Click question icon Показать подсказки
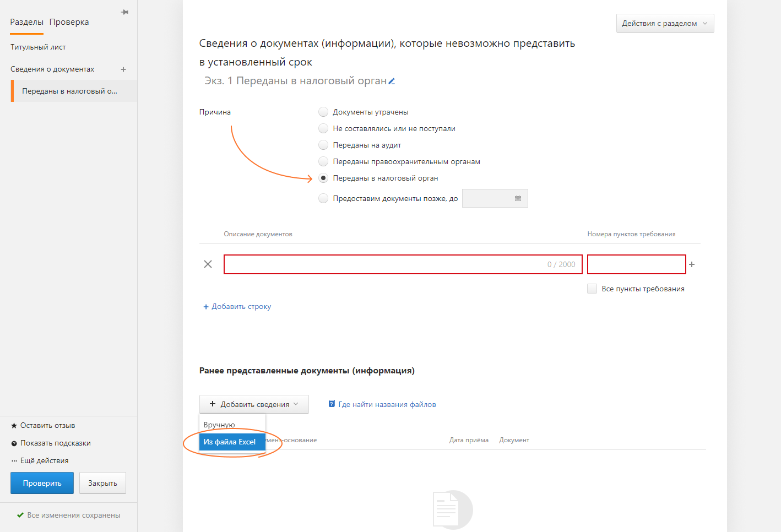Screen dimensions: 781x532 coord(14,443)
